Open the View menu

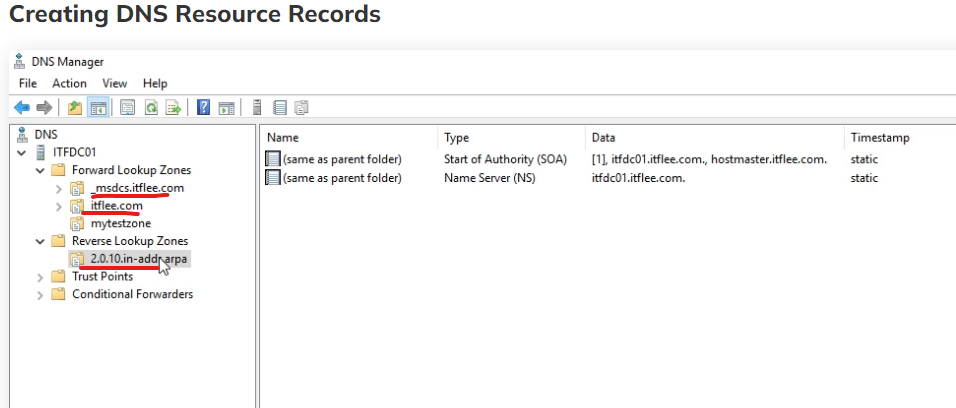pyautogui.click(x=115, y=83)
